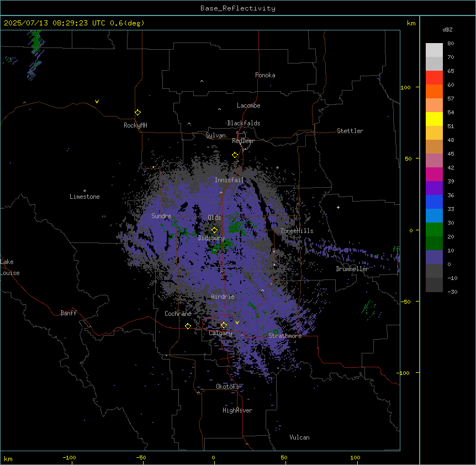Select the yellow 51-54 dBZ legend swatch
Image resolution: width=476 pixels, height=465 pixels.
[x=434, y=119]
